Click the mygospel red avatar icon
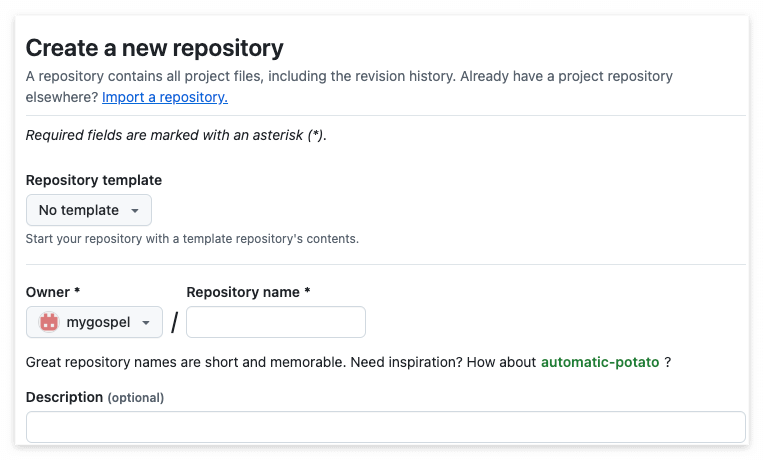Image resolution: width=764 pixels, height=460 pixels. (49, 322)
